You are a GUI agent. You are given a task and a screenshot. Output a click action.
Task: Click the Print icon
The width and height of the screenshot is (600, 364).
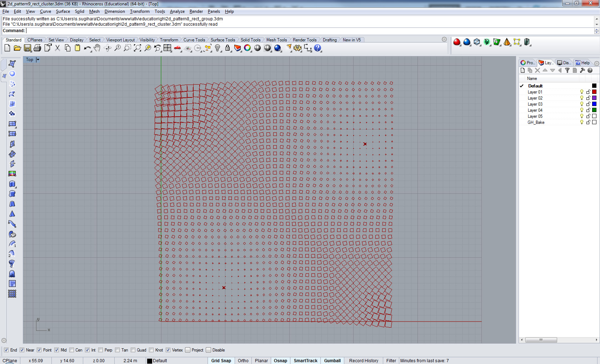(x=37, y=48)
